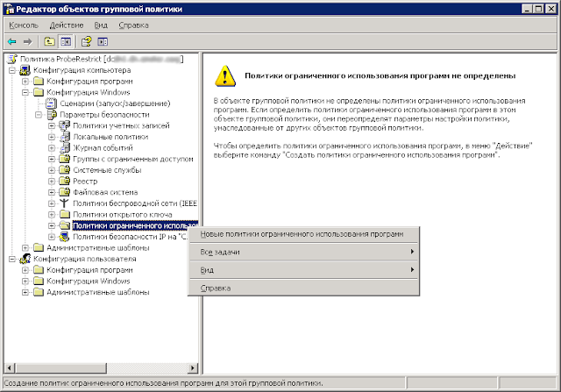Image resolution: width=561 pixels, height=392 pixels.
Task: Expand user Административные шаблоны node
Action: point(25,292)
